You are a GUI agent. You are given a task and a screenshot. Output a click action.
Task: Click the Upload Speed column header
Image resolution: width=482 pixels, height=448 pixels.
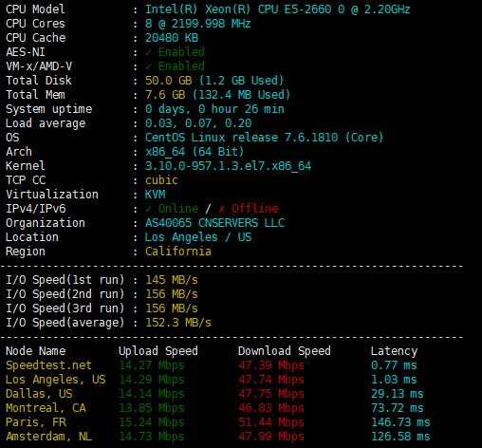coord(158,351)
